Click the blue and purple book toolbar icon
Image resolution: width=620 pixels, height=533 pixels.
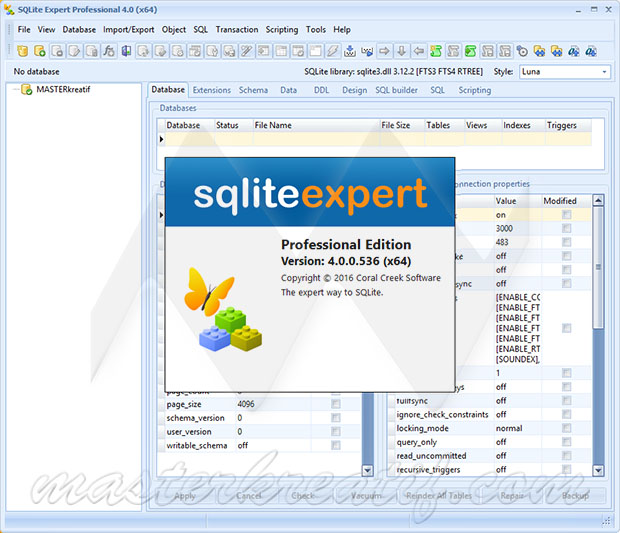(127, 51)
